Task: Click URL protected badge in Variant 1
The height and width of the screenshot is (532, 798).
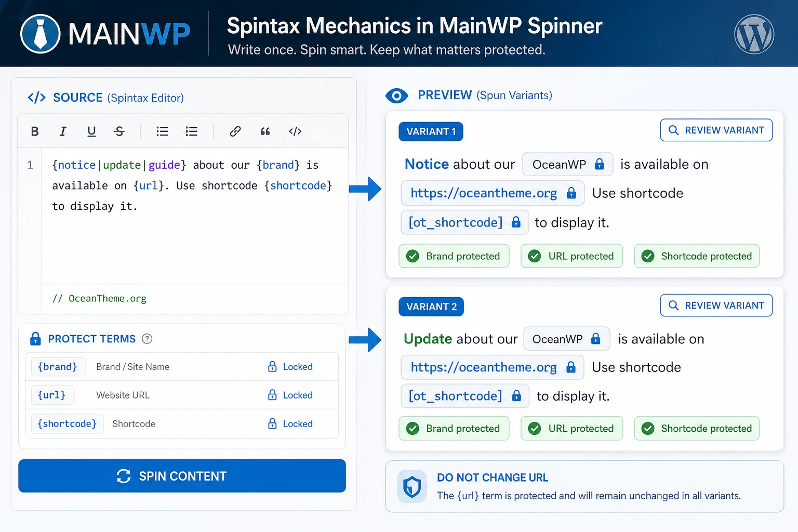Action: 572,256
